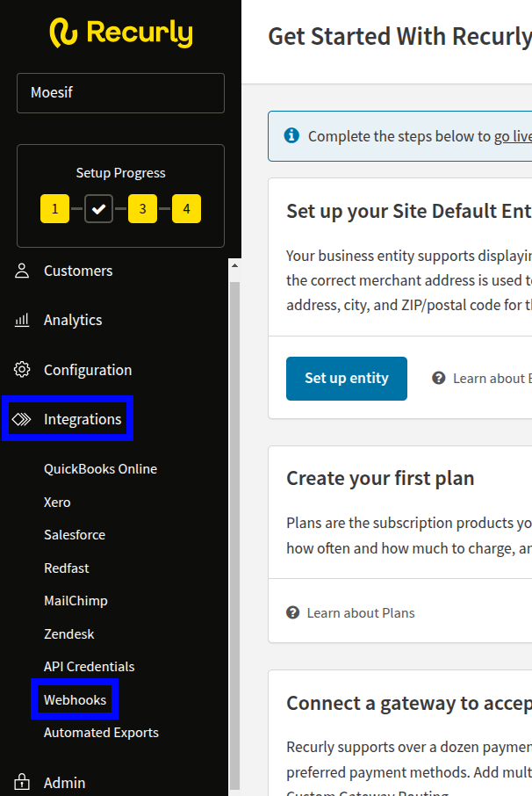Select setup progress step 1
Image resolution: width=532 pixels, height=796 pixels.
pos(54,209)
